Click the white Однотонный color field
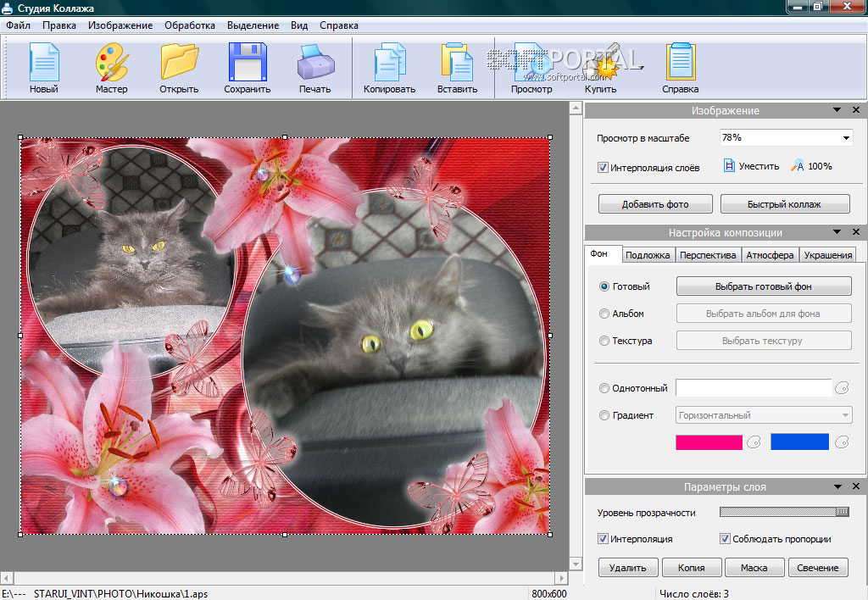Image resolution: width=868 pixels, height=600 pixels. (x=754, y=387)
